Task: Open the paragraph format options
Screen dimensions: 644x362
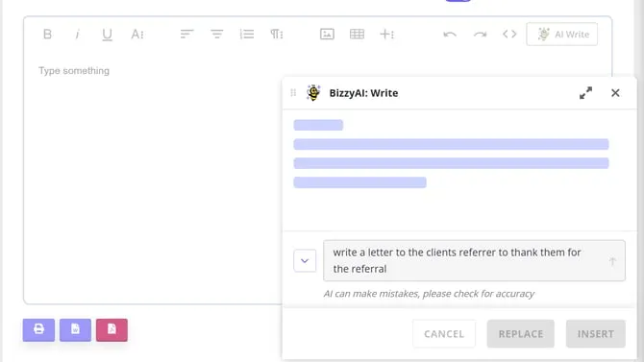Action: pos(277,34)
